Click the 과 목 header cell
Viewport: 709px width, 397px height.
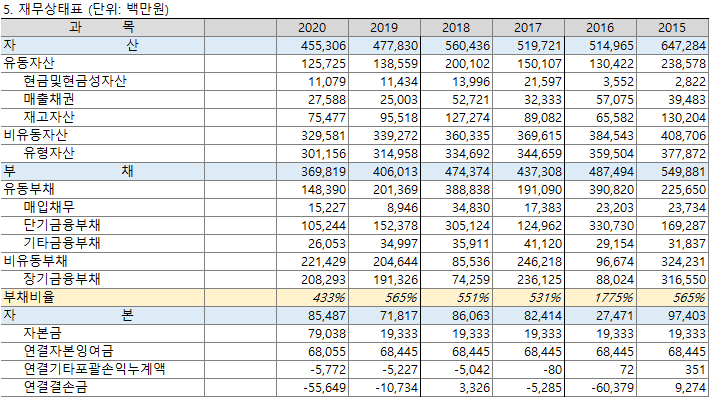102,28
